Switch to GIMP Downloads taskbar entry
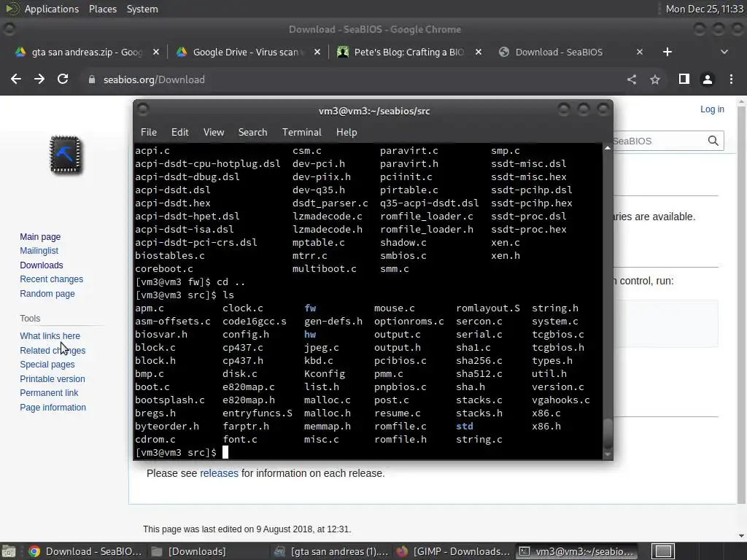 click(x=454, y=551)
